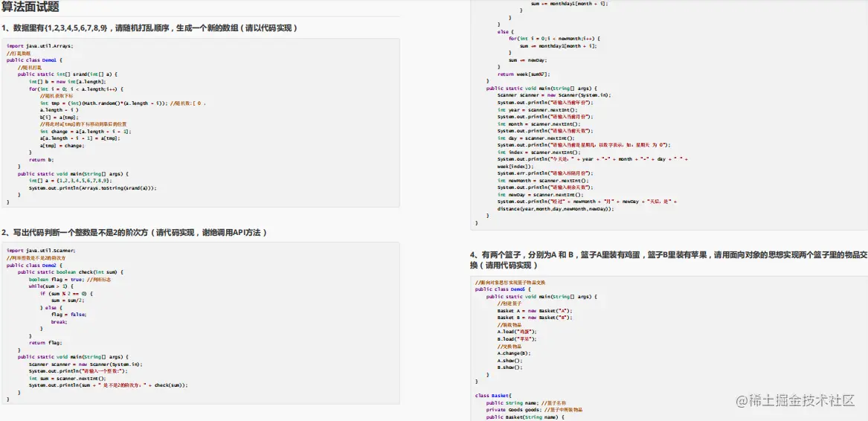Click the line 'A.show();'

[x=510, y=360]
